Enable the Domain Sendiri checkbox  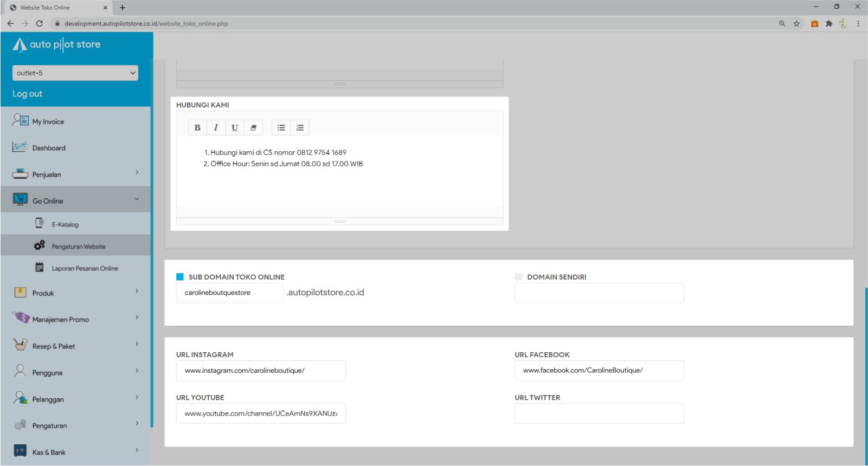pos(518,277)
